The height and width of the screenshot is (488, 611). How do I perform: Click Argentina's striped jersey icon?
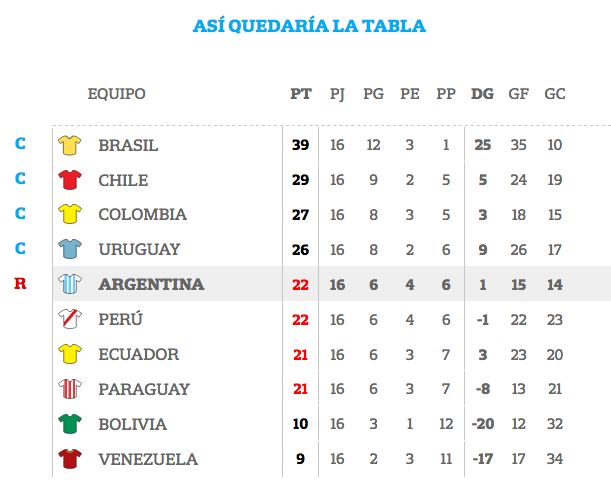pyautogui.click(x=70, y=284)
